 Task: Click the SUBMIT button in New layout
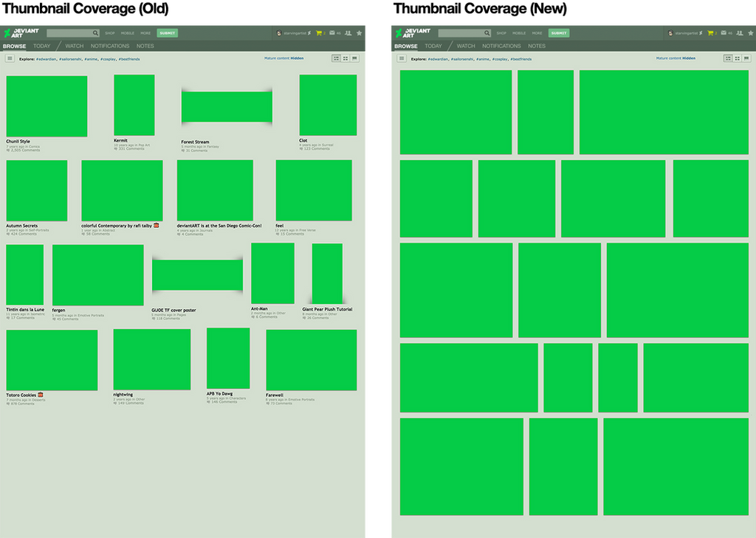(559, 32)
